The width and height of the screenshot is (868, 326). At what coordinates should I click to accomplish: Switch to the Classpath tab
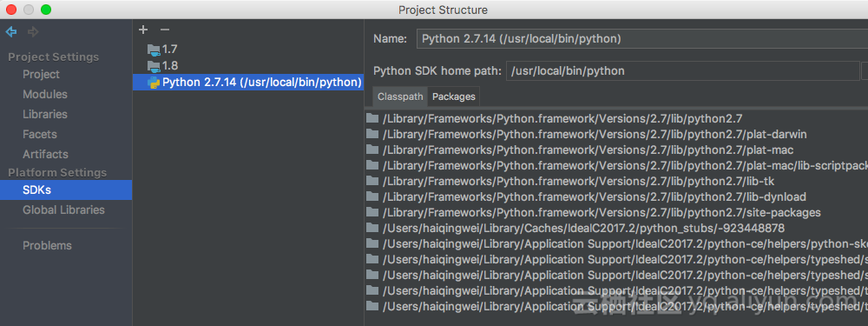click(x=400, y=96)
